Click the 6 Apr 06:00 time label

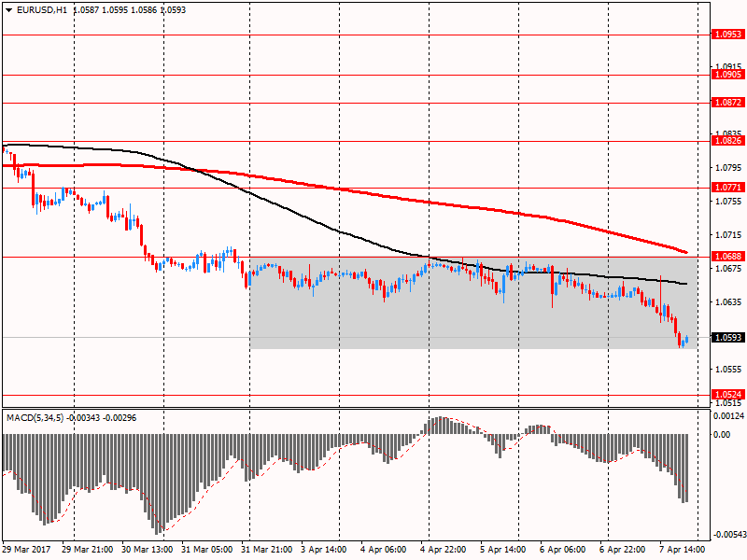click(563, 550)
